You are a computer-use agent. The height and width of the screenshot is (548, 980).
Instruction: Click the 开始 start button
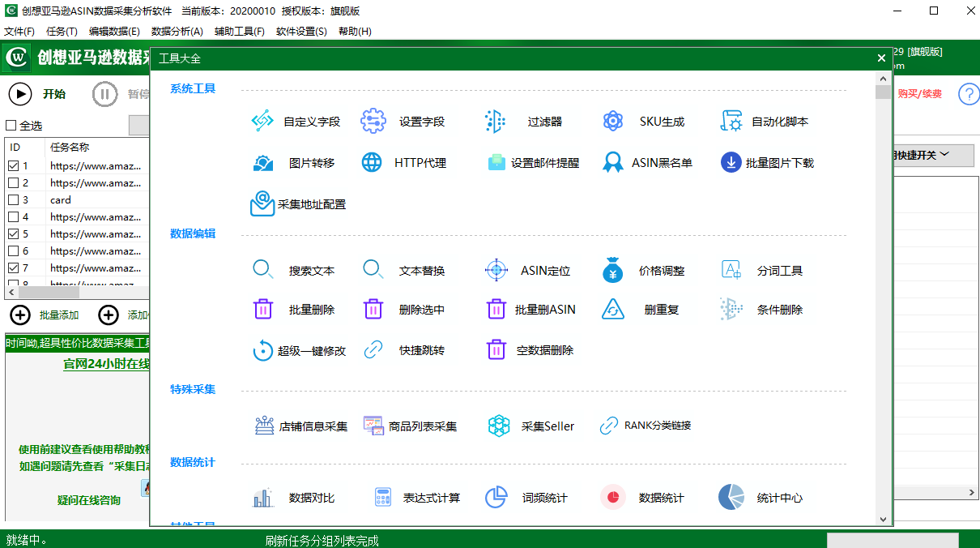click(x=37, y=94)
